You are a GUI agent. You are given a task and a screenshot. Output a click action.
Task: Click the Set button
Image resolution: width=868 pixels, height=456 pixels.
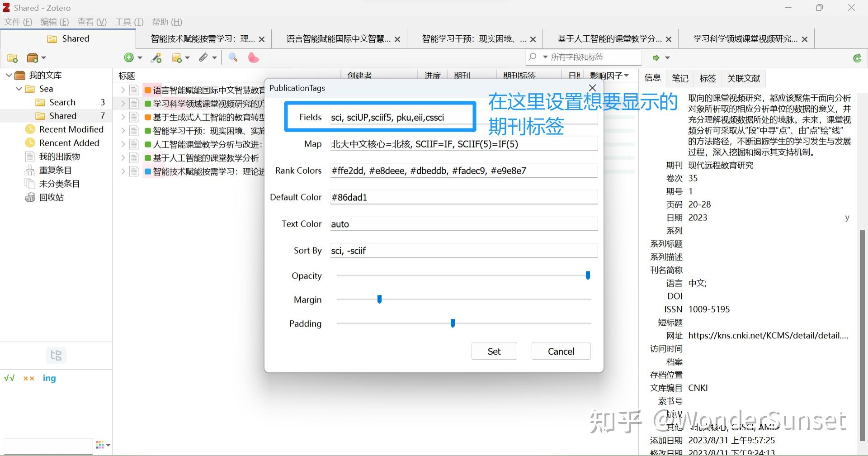tap(494, 351)
